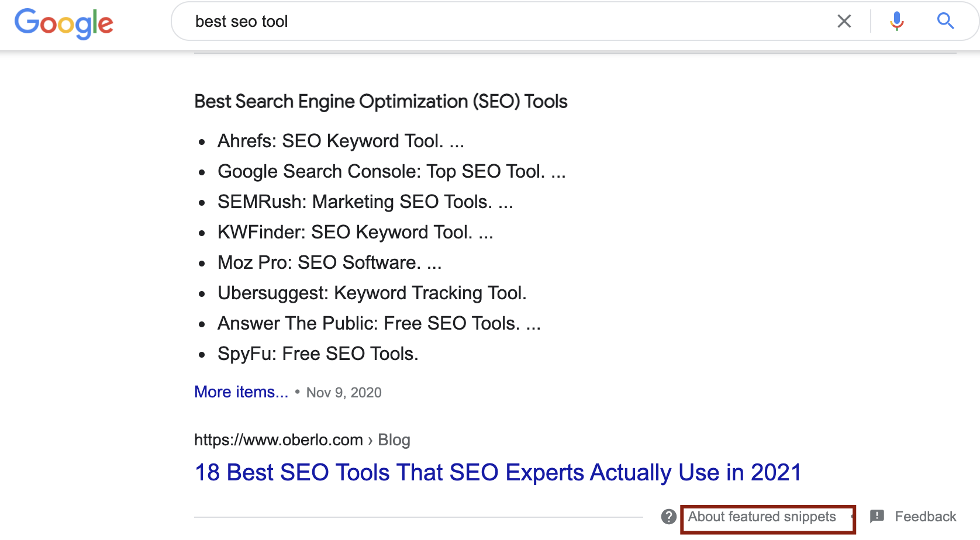Click More items to expand the list
Screen dimensions: 980x540
pyautogui.click(x=241, y=392)
